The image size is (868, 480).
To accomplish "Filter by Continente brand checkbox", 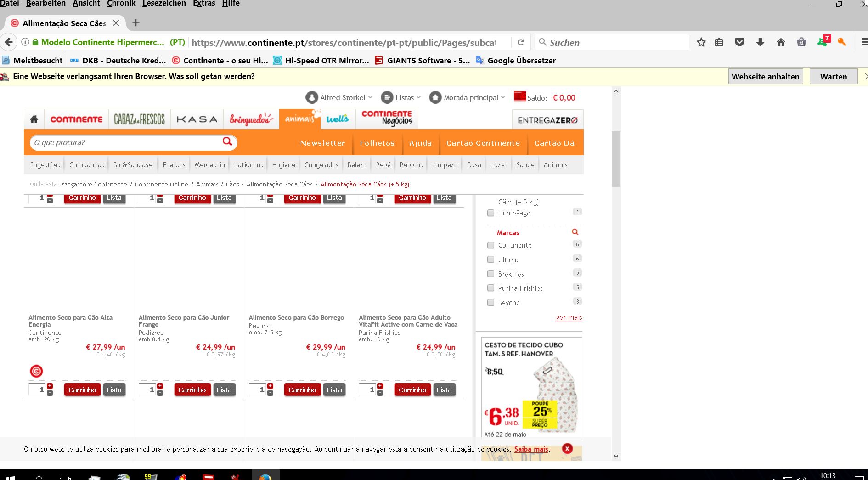I will point(490,245).
